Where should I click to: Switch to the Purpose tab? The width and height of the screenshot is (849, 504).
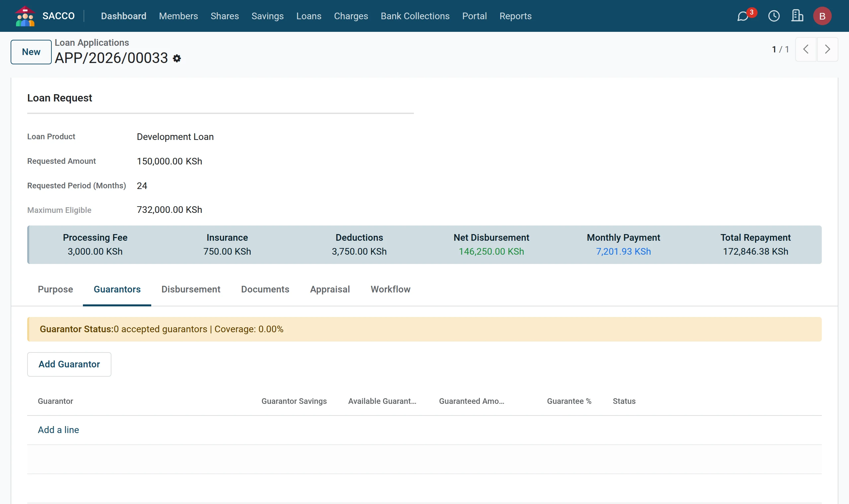[55, 289]
